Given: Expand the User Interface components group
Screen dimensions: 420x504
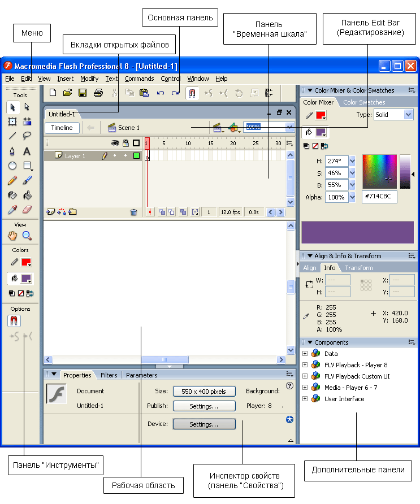Looking at the screenshot, I should 305,398.
